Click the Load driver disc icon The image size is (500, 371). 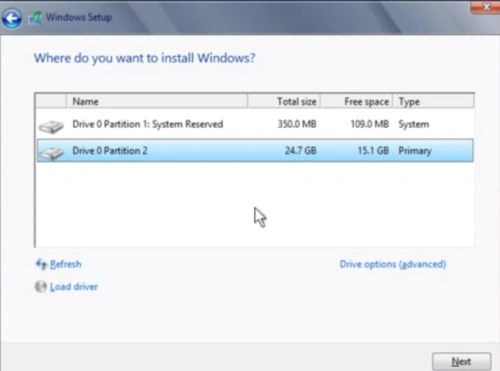41,286
